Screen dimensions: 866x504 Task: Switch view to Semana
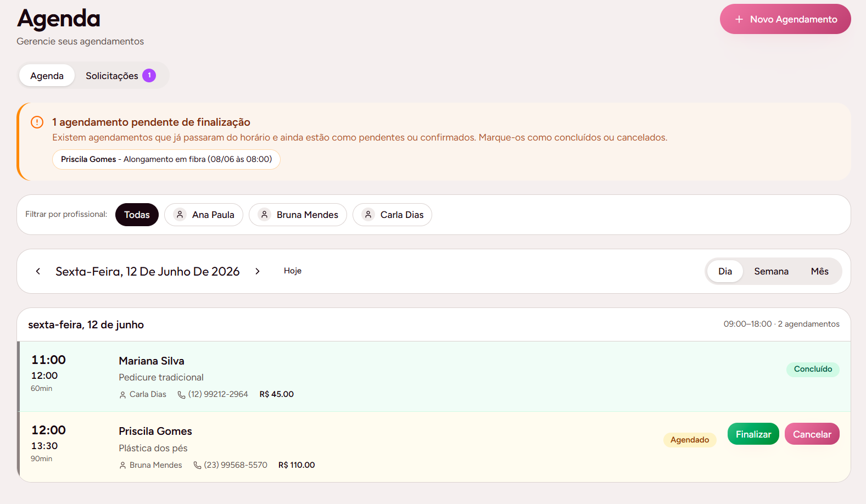point(771,271)
